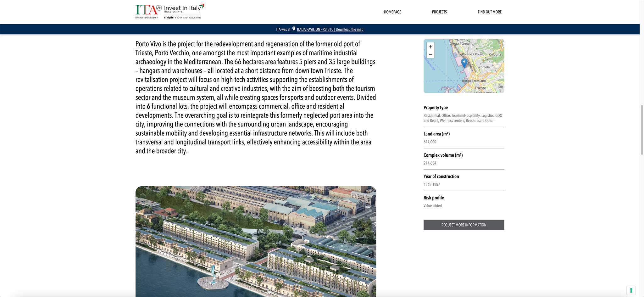Click the Borgo Teresiano label on the map
The height and width of the screenshot is (297, 644).
coord(474,81)
